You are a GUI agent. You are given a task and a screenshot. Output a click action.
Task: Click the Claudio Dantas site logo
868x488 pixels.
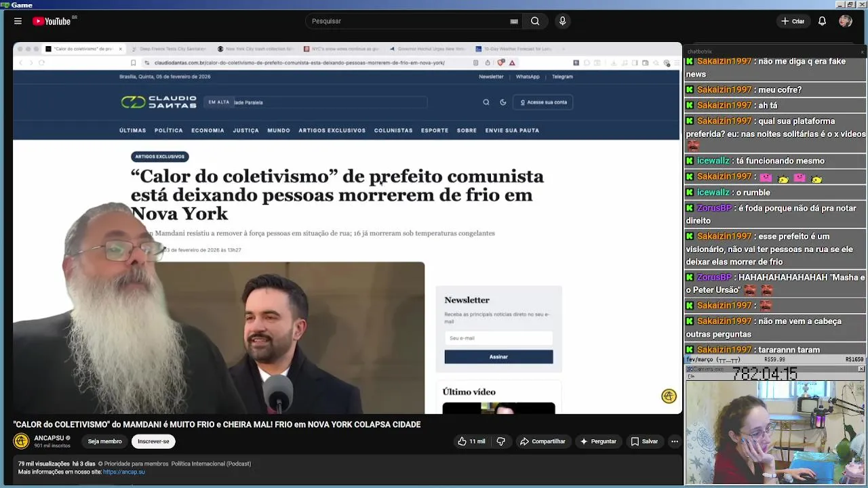(x=159, y=102)
